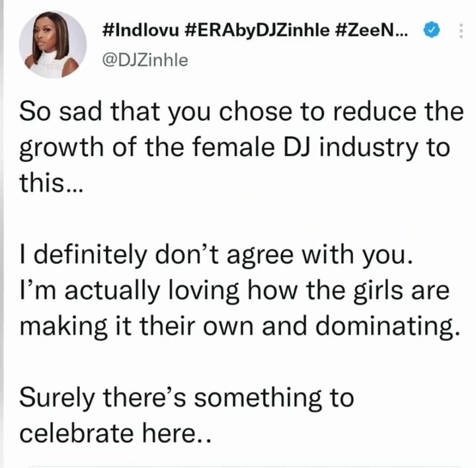This screenshot has width=476, height=468.
Task: Click the closing line 'celebrate here..'
Action: tap(115, 434)
